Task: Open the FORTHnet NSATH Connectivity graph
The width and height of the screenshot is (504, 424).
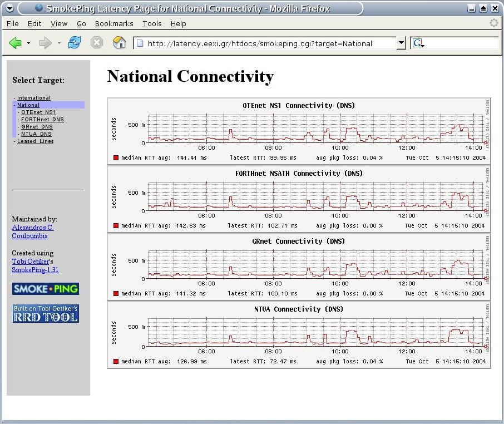Action: tap(299, 199)
